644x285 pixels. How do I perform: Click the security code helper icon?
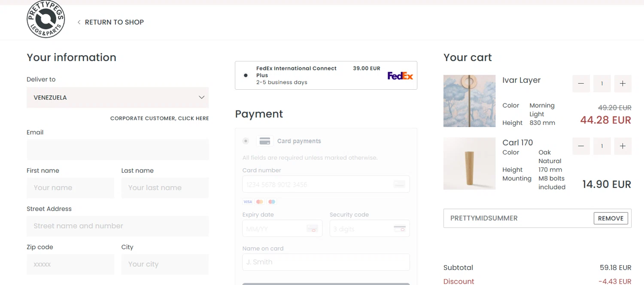coord(400,229)
